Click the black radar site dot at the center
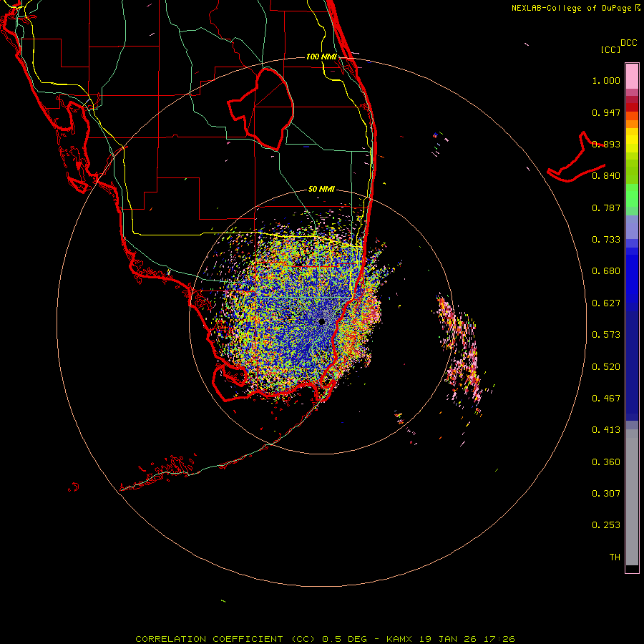 click(322, 322)
